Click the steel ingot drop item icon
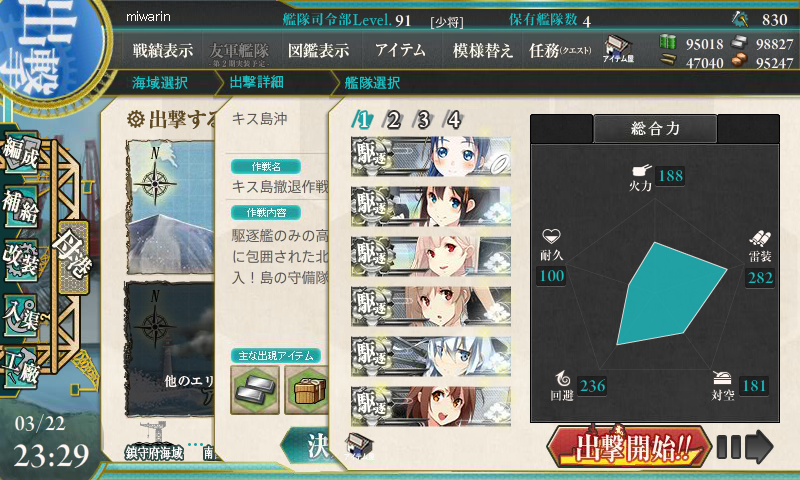This screenshot has height=480, width=800. [255, 390]
